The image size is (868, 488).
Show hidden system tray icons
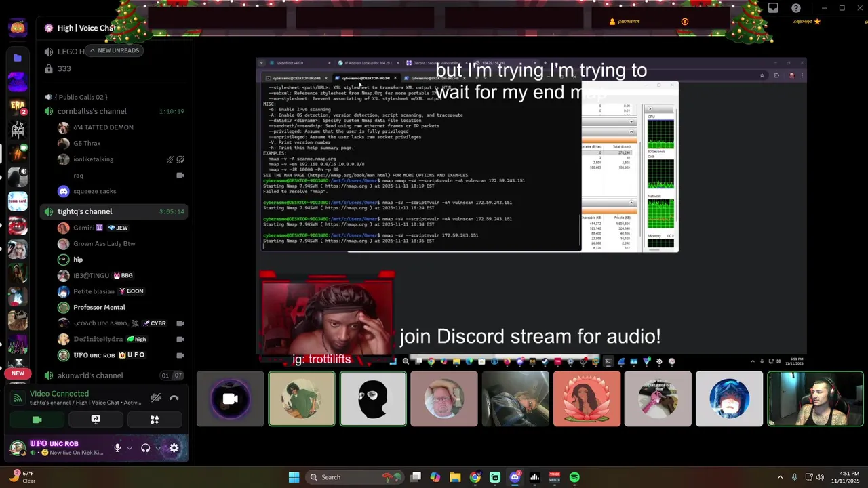coord(780,477)
